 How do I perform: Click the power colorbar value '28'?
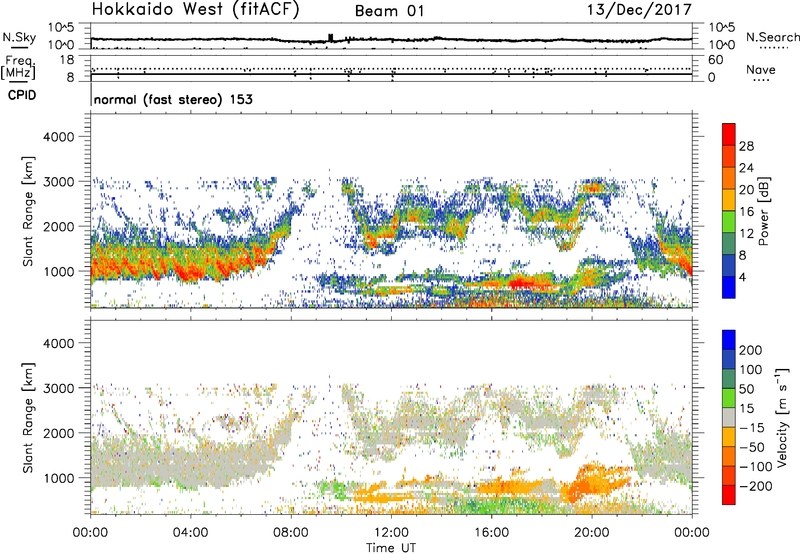[746, 146]
